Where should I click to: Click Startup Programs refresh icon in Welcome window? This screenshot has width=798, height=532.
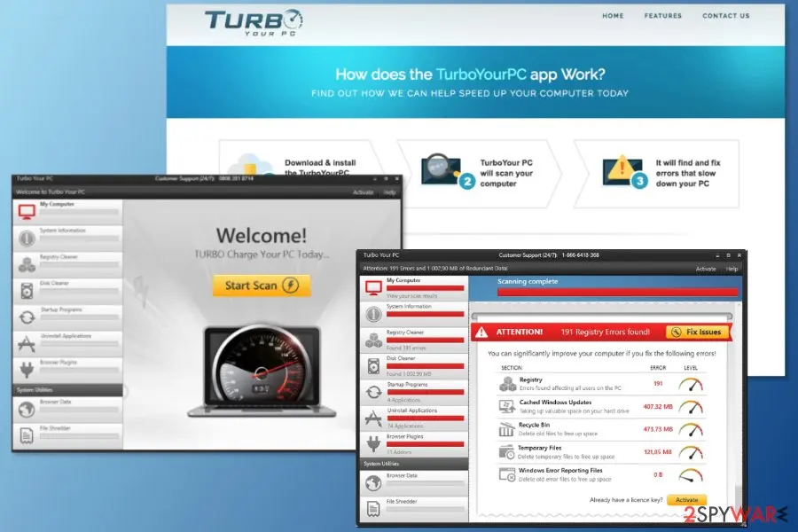coord(27,317)
